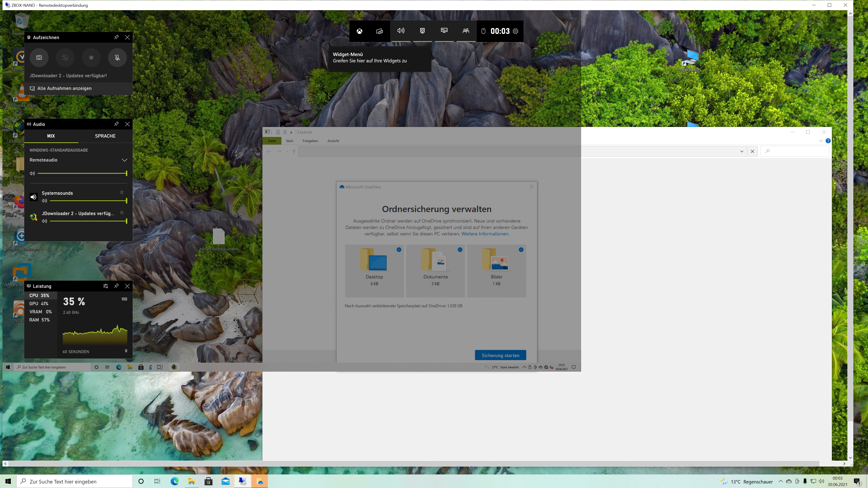Click the Xbox Social people icon

(x=466, y=31)
